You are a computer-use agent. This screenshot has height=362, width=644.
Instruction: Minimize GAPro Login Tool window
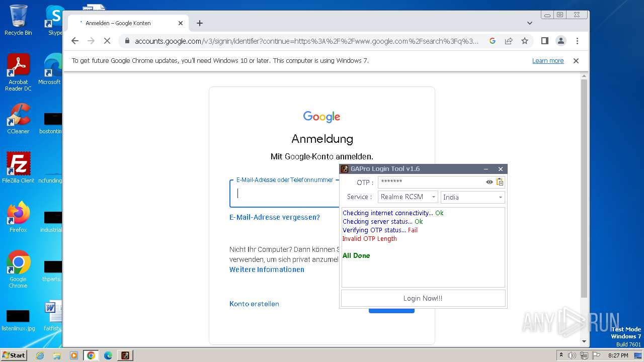486,169
